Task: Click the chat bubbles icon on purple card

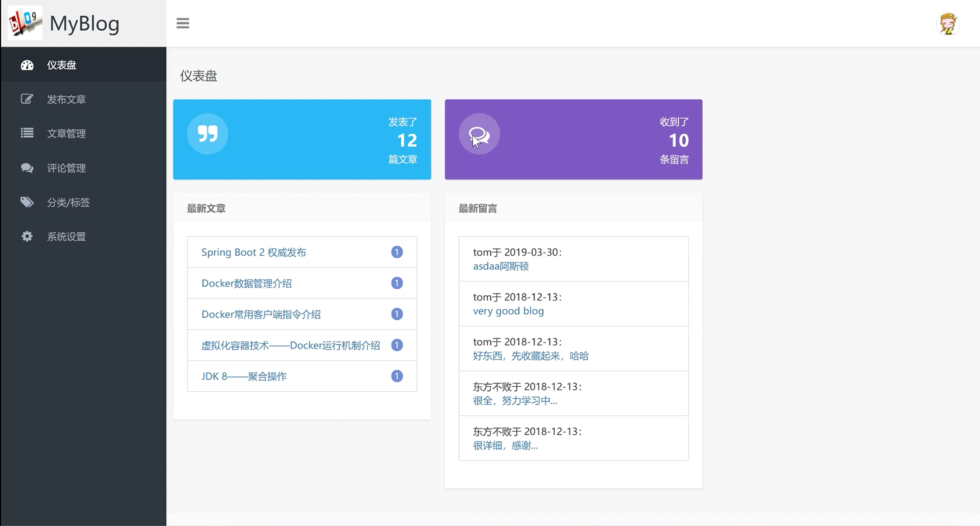Action: [x=479, y=134]
